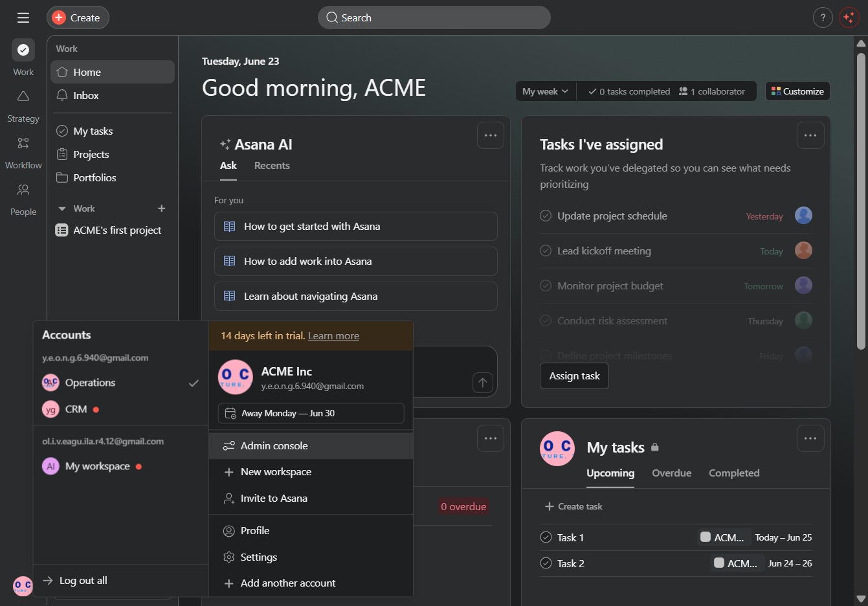
Task: Open How to add work into Asana
Action: tap(356, 262)
